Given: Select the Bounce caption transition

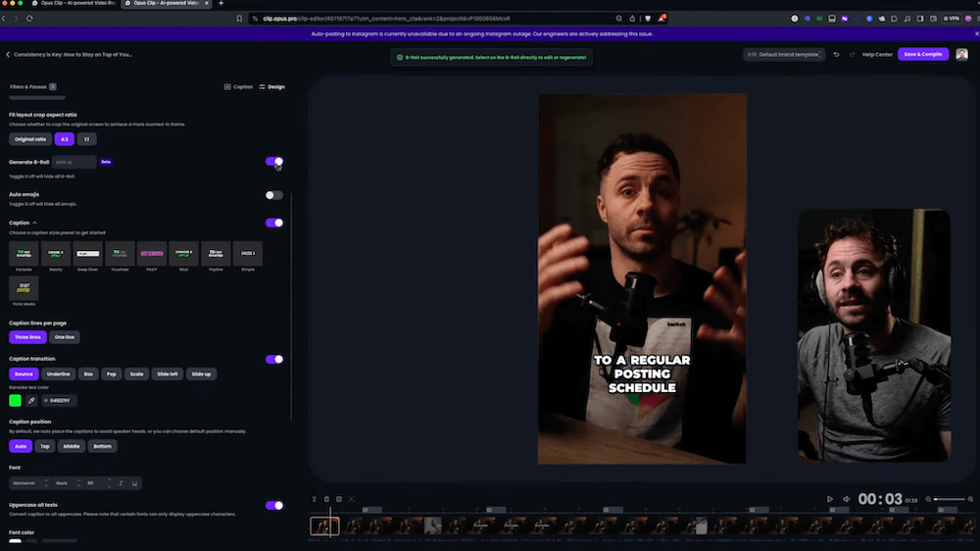Looking at the screenshot, I should point(24,374).
